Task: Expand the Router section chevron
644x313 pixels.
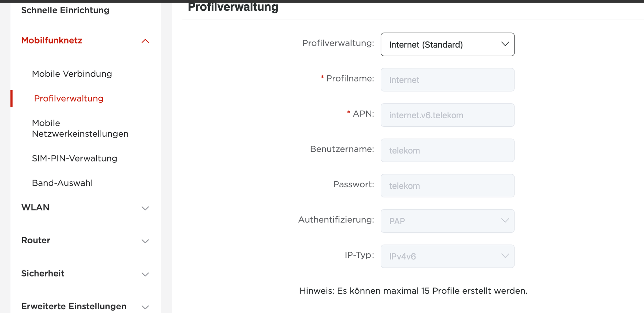Action: point(145,241)
